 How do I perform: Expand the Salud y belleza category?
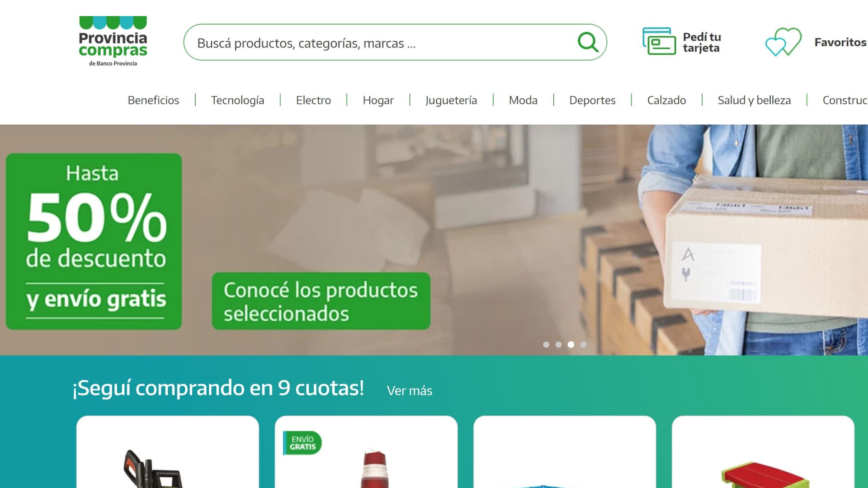[x=753, y=100]
